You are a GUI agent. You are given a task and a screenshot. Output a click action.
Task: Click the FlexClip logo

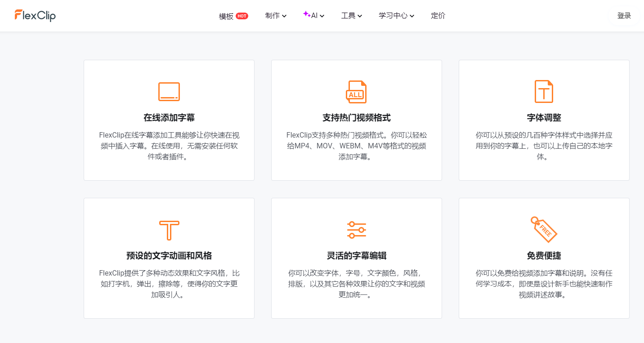tap(35, 15)
